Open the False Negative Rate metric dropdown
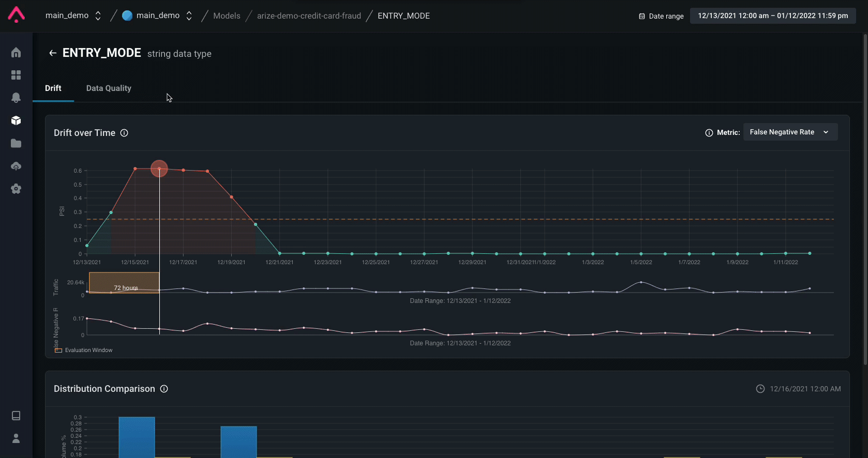Viewport: 868px width, 458px height. tap(790, 132)
